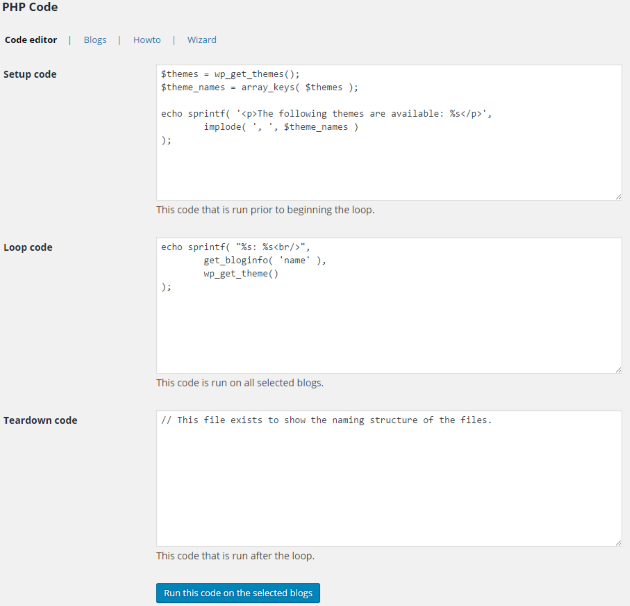This screenshot has height=606, width=630.
Task: Click inside the Teardown code textarea
Action: 389,478
